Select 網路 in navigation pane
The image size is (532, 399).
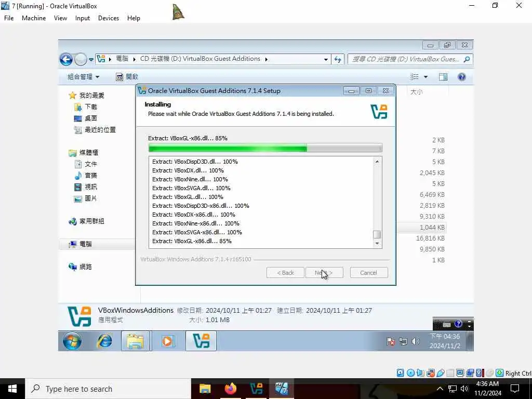pos(81,267)
